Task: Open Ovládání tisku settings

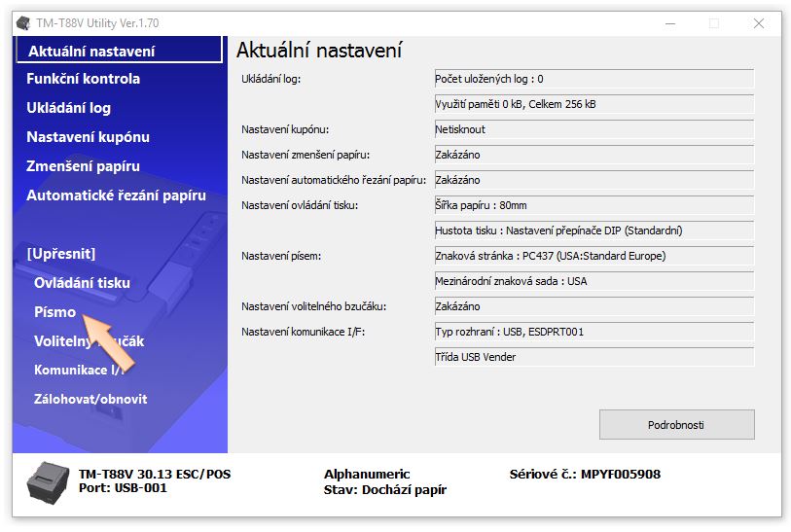Action: click(82, 283)
